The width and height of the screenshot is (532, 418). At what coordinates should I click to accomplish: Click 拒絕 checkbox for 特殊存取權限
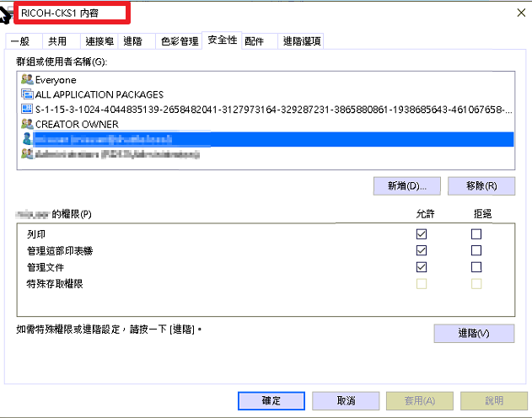click(x=476, y=284)
